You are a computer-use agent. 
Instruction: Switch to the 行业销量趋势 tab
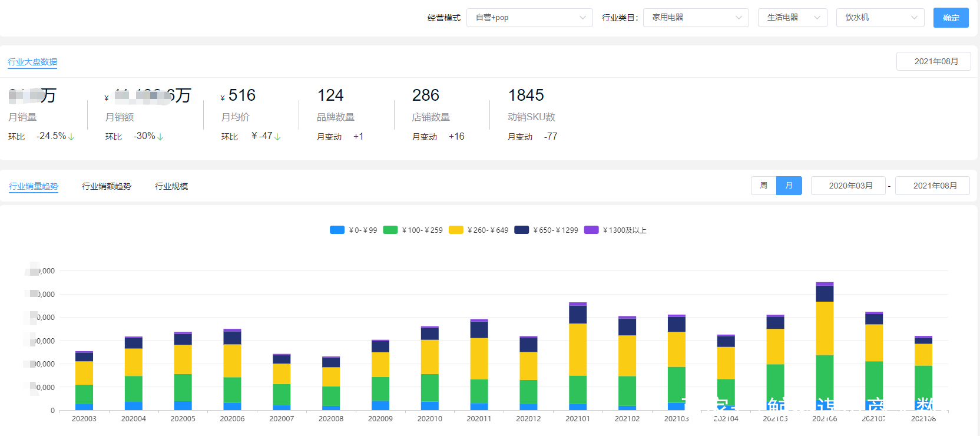coord(34,186)
